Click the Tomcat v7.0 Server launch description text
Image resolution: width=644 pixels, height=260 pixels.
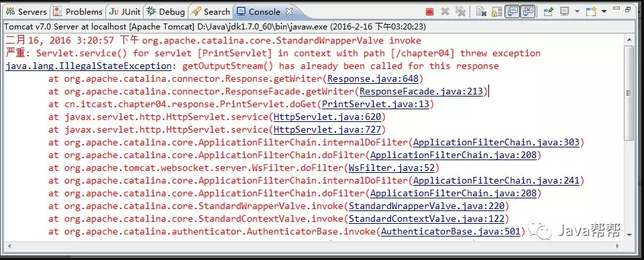(x=215, y=27)
